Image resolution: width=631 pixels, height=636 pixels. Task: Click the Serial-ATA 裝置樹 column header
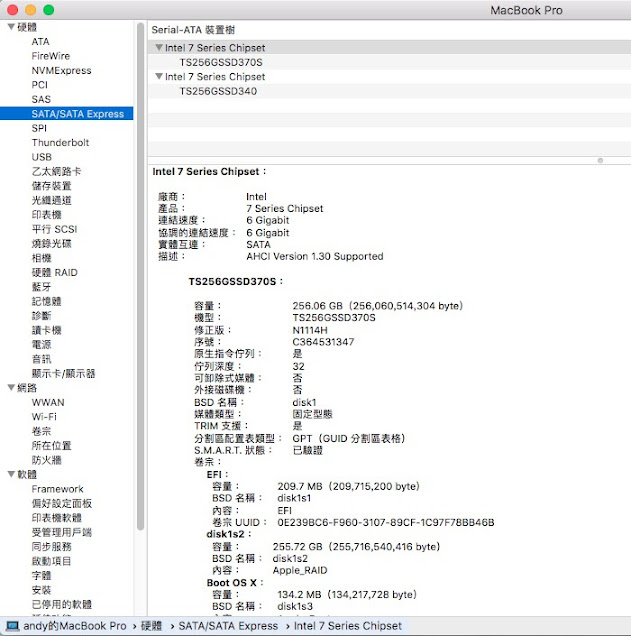click(193, 30)
